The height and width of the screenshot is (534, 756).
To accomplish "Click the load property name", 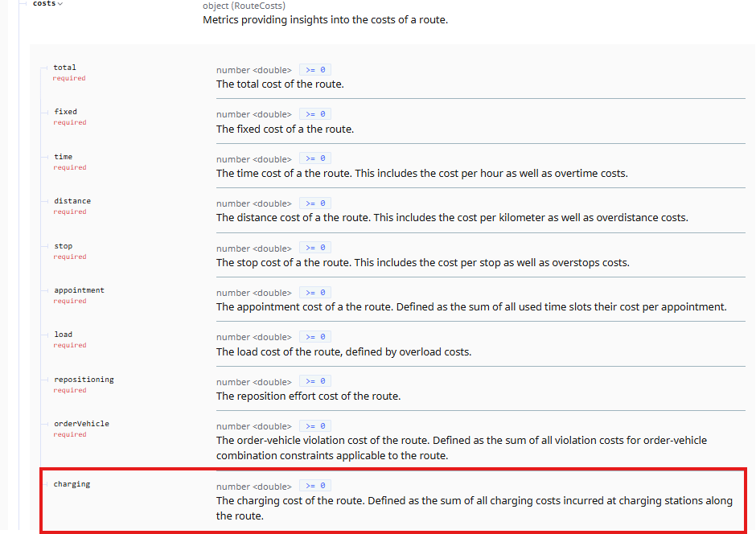I will 64,335.
